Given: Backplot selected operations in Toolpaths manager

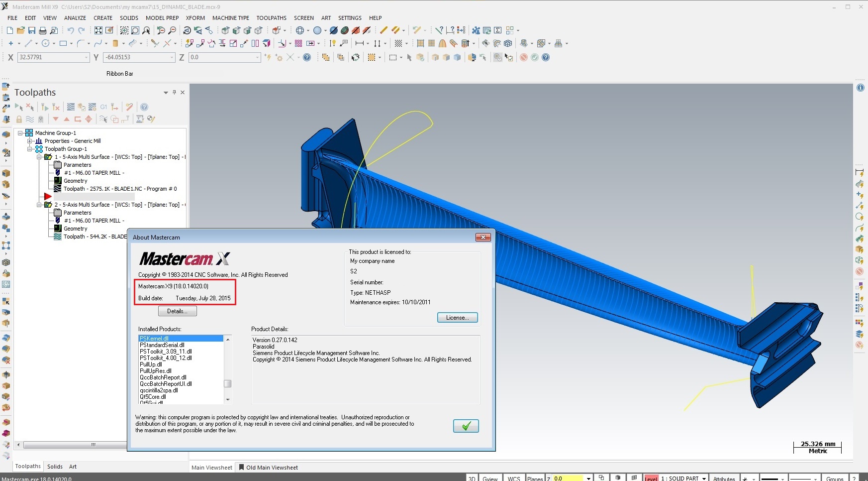Looking at the screenshot, I should pyautogui.click(x=71, y=107).
